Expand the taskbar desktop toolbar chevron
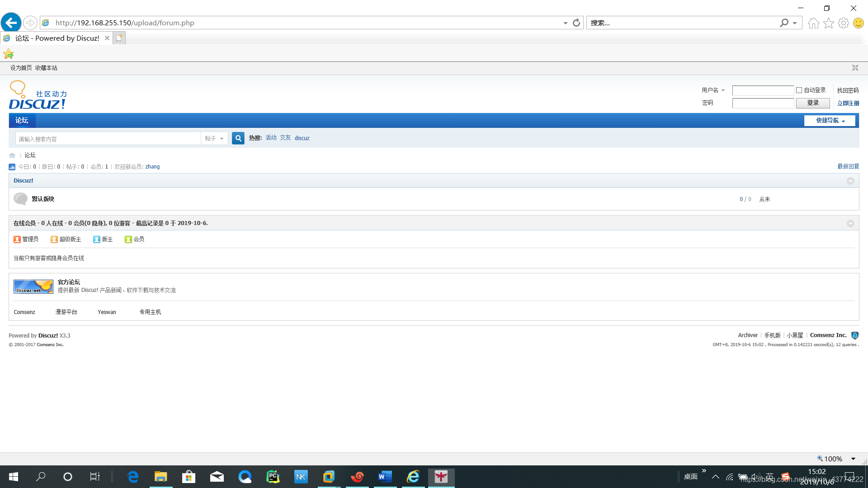 (704, 471)
